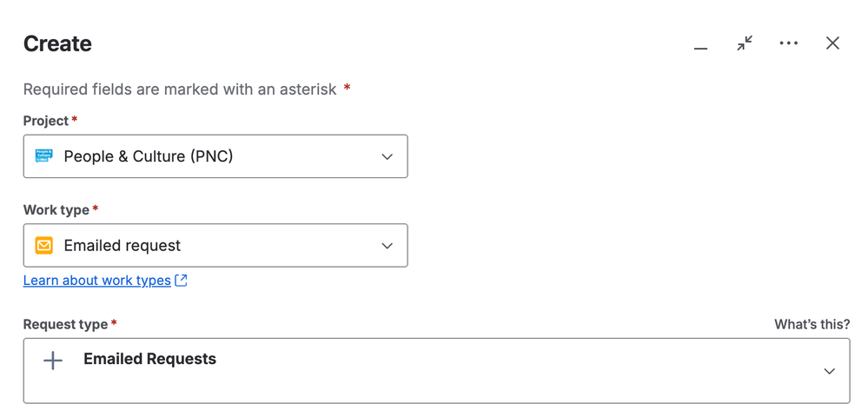This screenshot has width=868, height=417.
Task: Click the Create dialog heading
Action: pyautogui.click(x=57, y=44)
